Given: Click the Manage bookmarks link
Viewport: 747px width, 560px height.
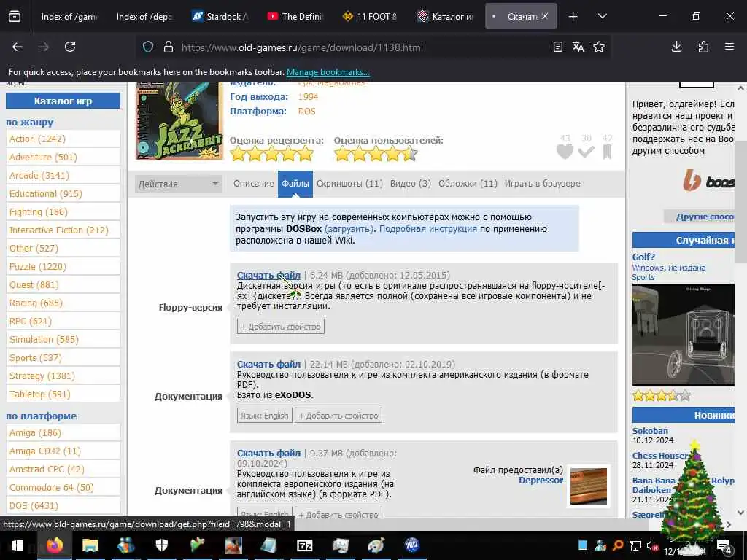Looking at the screenshot, I should pos(328,72).
